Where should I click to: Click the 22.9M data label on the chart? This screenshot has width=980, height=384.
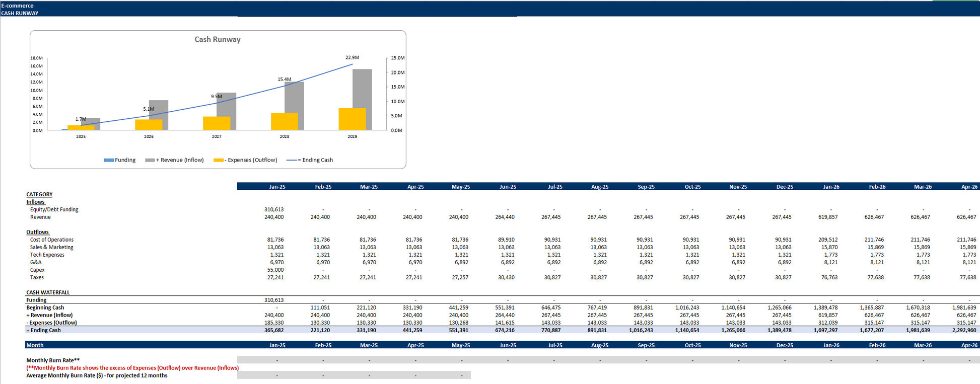coord(352,57)
